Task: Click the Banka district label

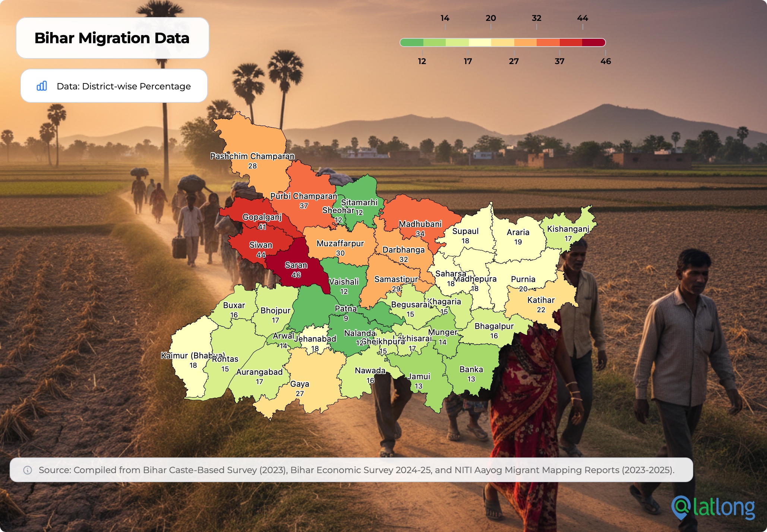Action: tap(471, 369)
